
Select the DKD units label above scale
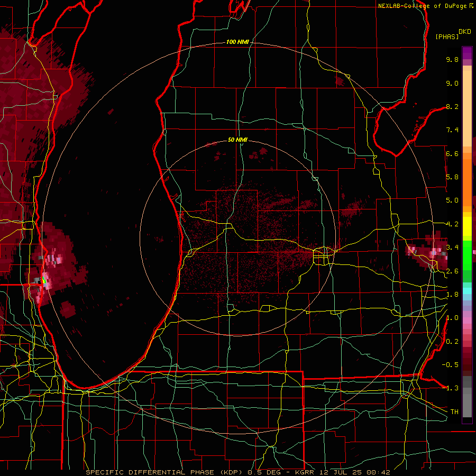[465, 32]
